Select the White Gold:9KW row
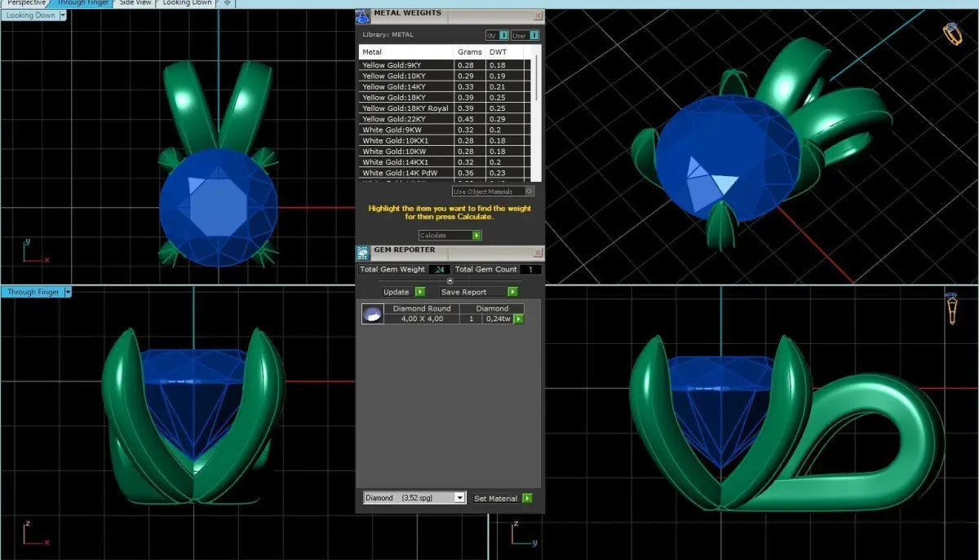Image resolution: width=979 pixels, height=560 pixels. click(445, 130)
